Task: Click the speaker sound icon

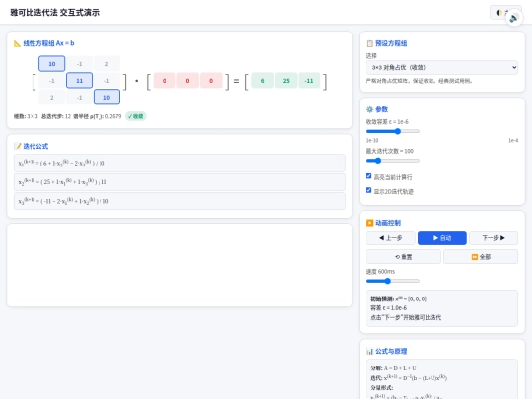Action: pos(514,18)
